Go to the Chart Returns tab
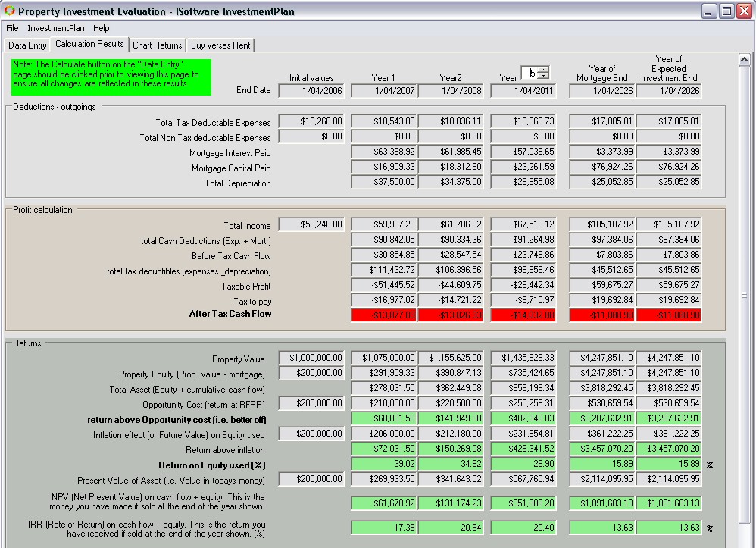 (157, 45)
